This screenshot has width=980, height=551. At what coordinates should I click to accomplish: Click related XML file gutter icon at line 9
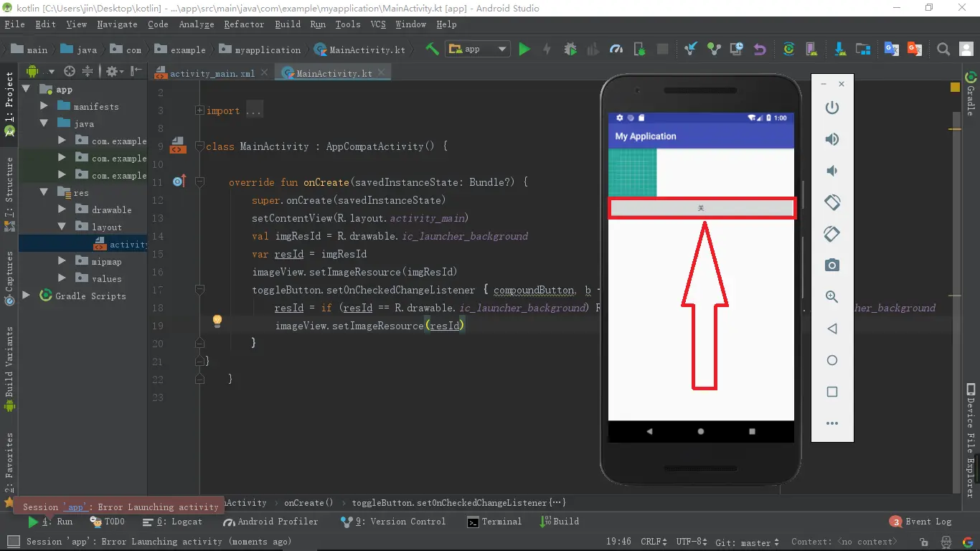coord(177,146)
